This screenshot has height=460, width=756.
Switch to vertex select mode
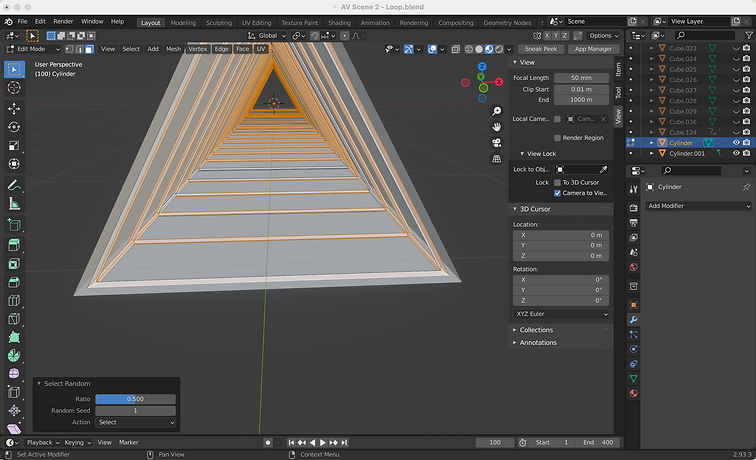[x=69, y=49]
